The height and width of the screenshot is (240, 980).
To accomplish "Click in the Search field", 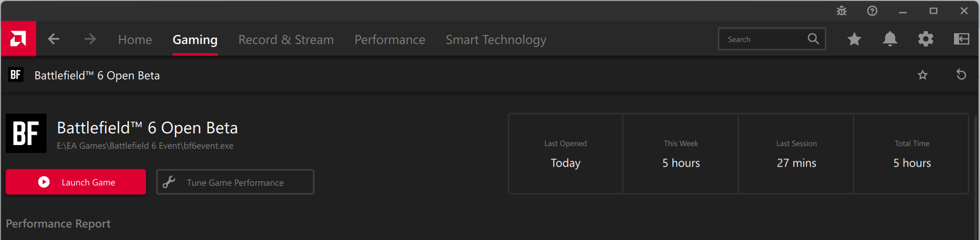I will (763, 39).
